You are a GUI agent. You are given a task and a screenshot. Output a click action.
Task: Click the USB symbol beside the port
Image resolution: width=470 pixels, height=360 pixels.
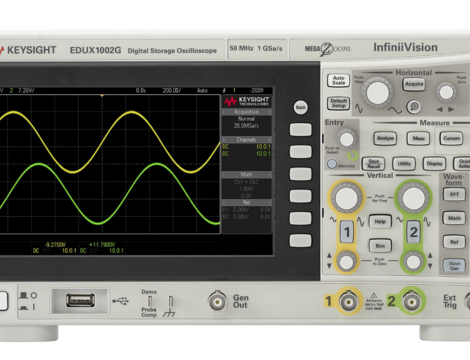pyautogui.click(x=121, y=301)
